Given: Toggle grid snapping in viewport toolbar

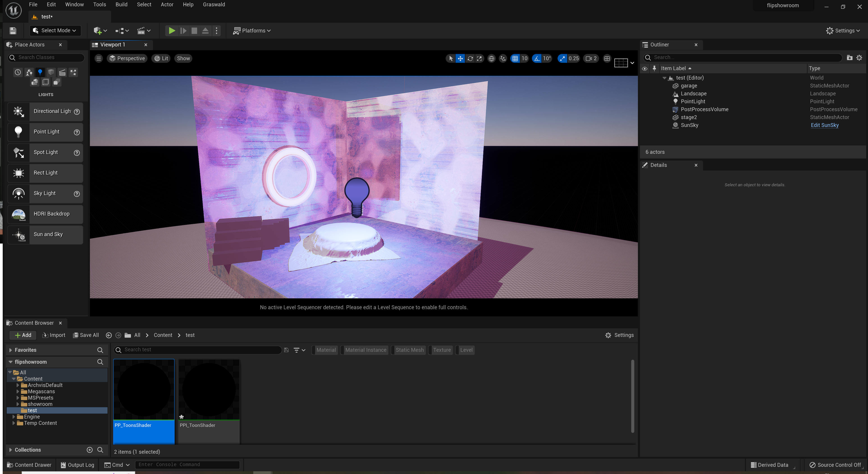Looking at the screenshot, I should coord(515,58).
